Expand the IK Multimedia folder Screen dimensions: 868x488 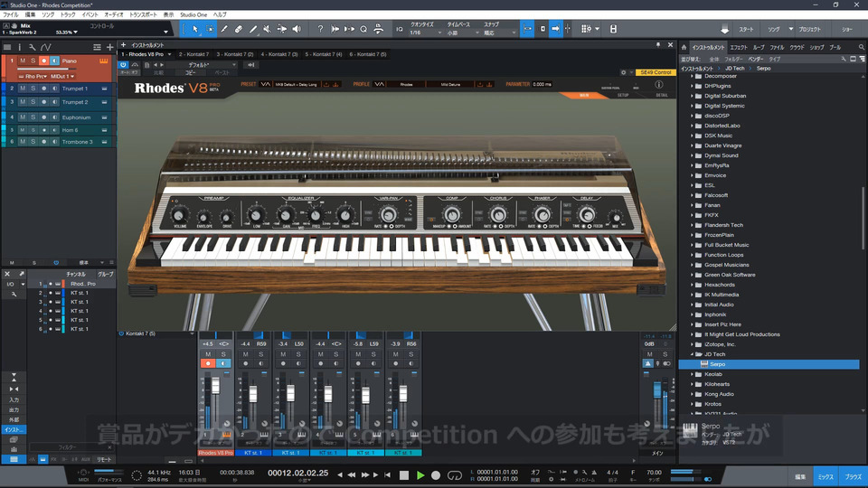click(x=692, y=295)
